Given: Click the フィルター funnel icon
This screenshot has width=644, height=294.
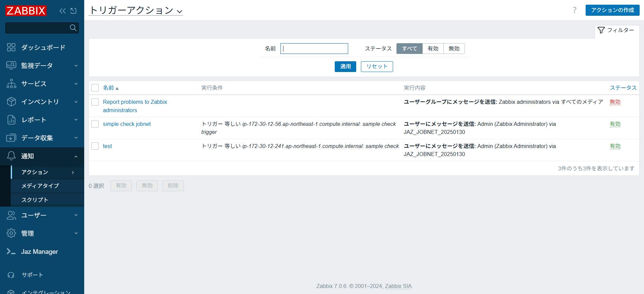Looking at the screenshot, I should click(601, 30).
